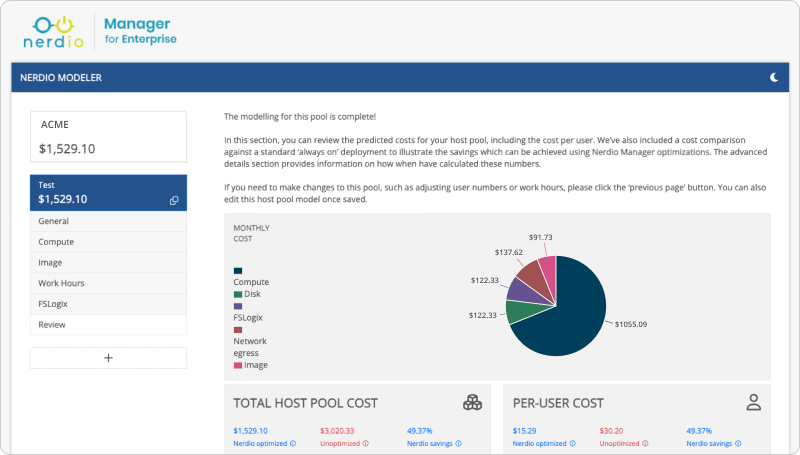Click the $137.62 pie chart label

pos(509,252)
